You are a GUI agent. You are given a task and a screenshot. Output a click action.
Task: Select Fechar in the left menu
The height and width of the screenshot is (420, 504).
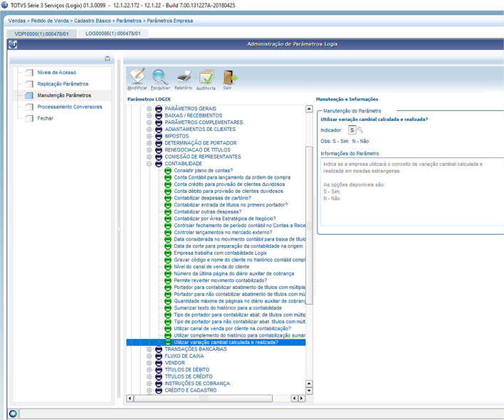coord(45,118)
